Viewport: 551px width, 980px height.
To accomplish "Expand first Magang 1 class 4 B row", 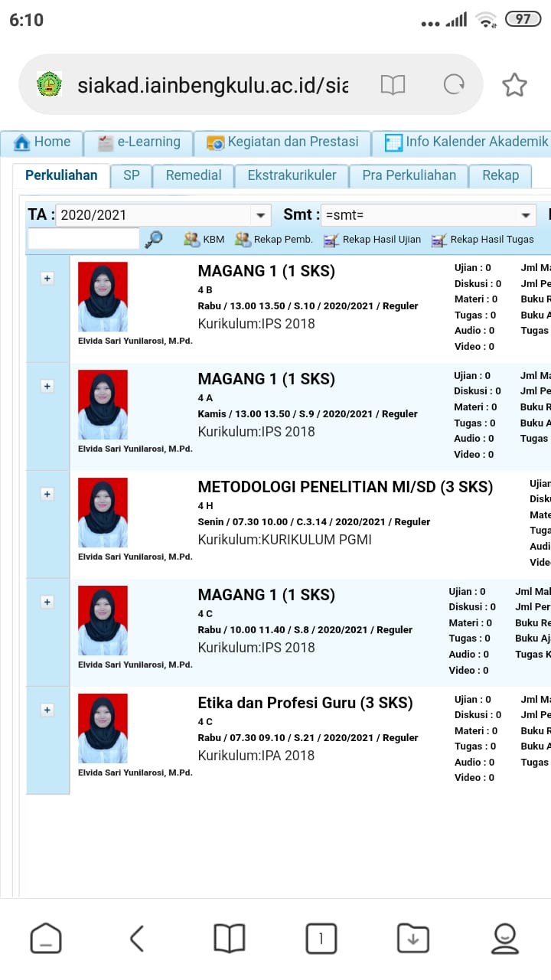I will coord(47,278).
